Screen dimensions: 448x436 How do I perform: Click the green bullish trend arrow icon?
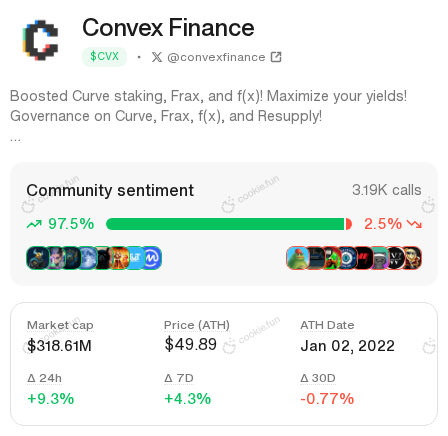click(x=34, y=224)
